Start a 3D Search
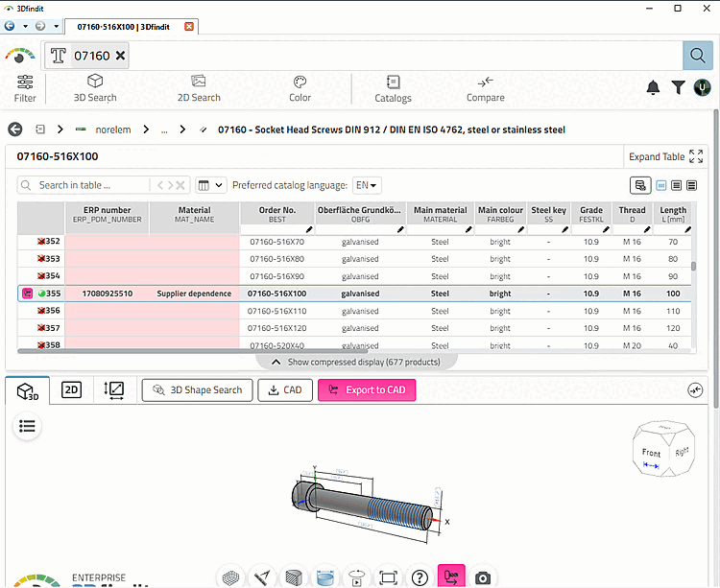 tap(95, 89)
